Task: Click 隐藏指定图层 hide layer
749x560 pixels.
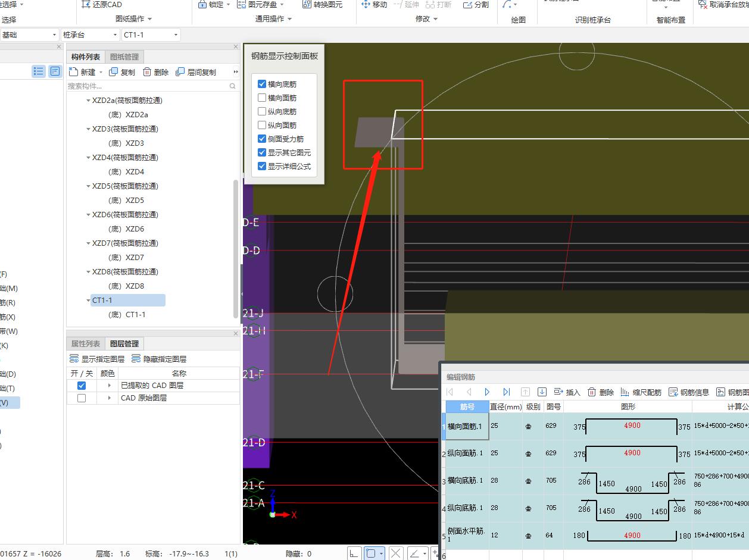Action: (159, 359)
